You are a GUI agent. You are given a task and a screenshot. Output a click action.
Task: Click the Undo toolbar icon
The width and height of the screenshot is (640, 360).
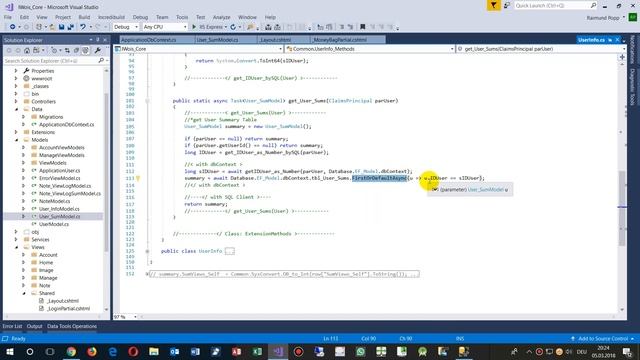pos(83,27)
